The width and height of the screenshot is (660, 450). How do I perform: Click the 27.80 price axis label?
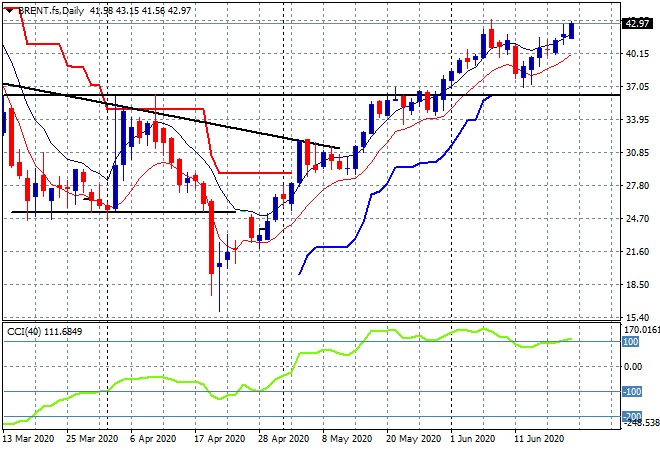637,186
